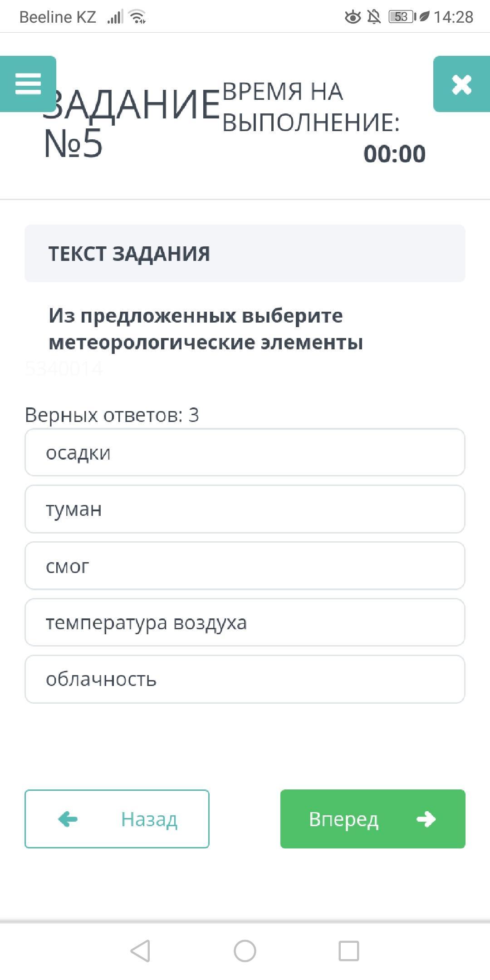
Task: Tap the Android home circle button
Action: tap(245, 951)
